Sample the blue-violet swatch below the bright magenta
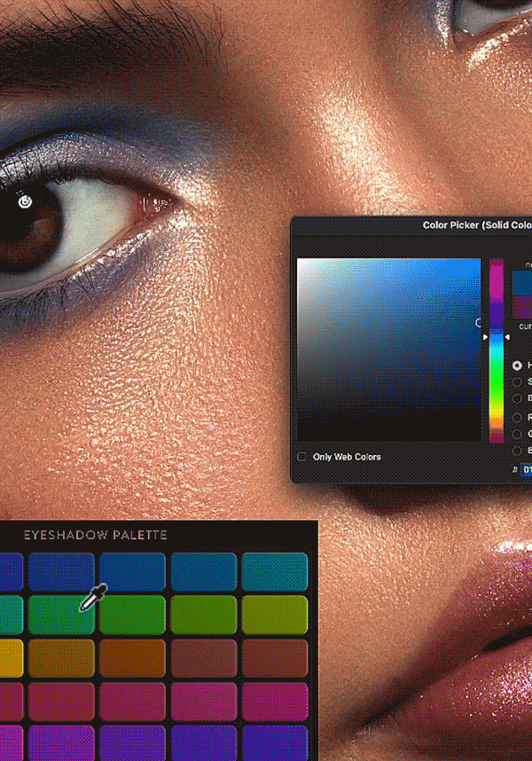The height and width of the screenshot is (761, 532). pos(275,743)
